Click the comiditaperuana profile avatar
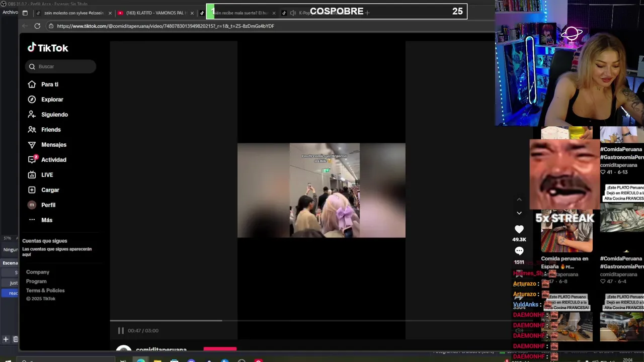 click(124, 348)
